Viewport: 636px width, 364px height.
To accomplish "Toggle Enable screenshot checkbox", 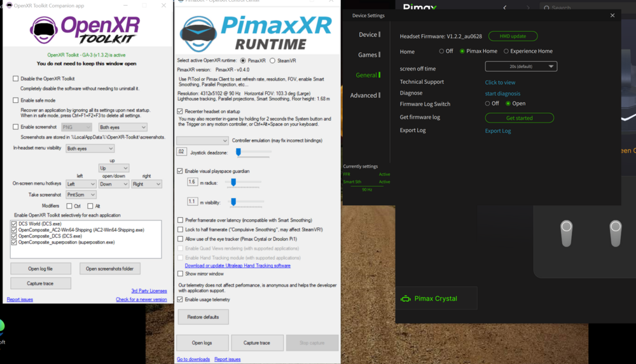I will [x=15, y=127].
